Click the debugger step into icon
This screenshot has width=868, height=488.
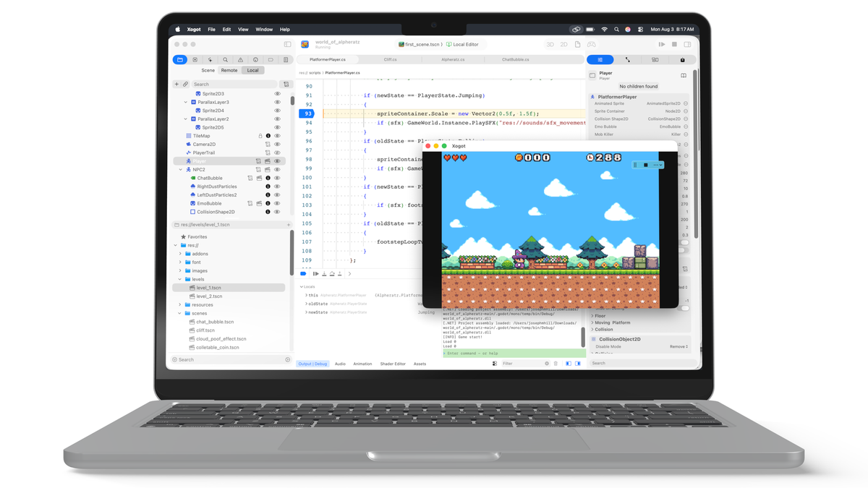(x=324, y=274)
